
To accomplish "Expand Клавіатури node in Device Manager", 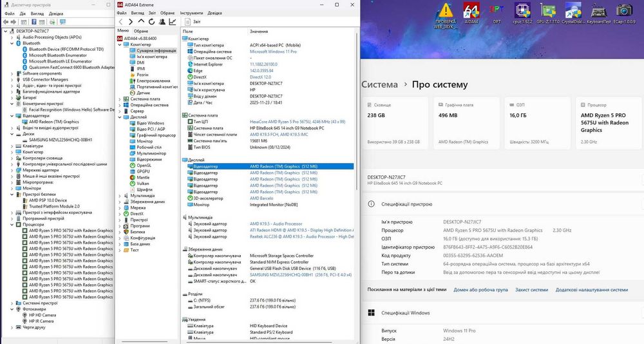I will (x=12, y=146).
